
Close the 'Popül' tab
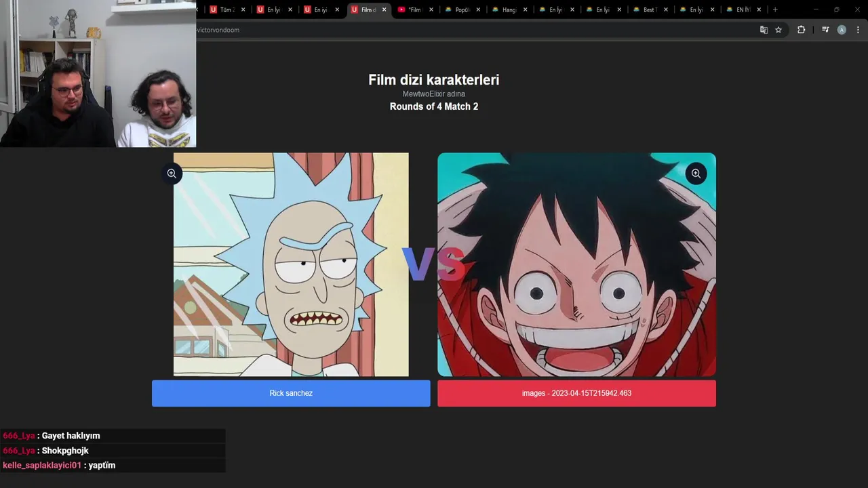tap(478, 9)
